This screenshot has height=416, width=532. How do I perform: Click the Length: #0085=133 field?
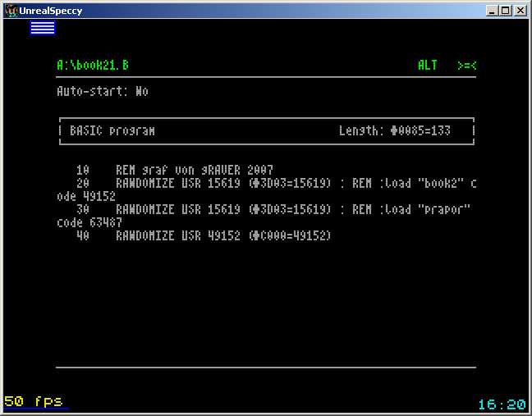pos(394,130)
